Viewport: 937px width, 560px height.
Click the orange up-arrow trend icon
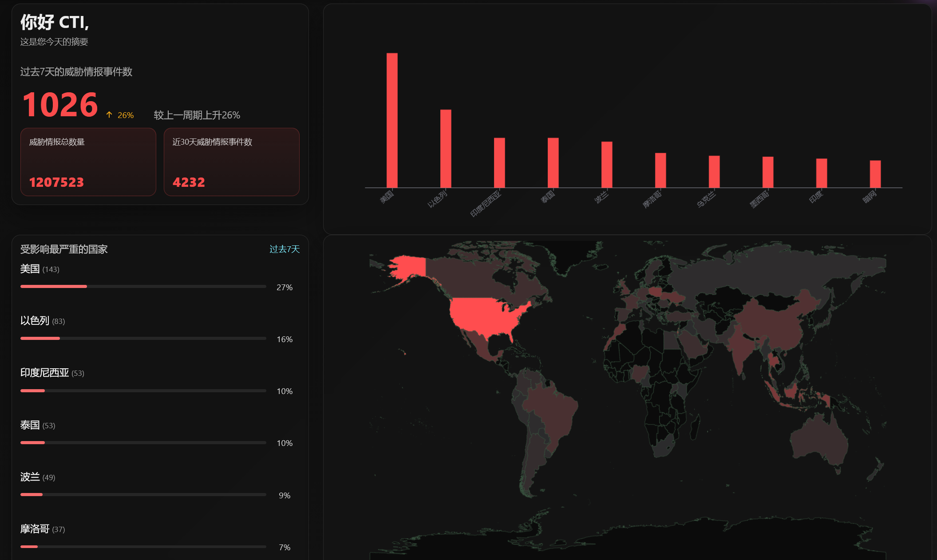click(109, 115)
